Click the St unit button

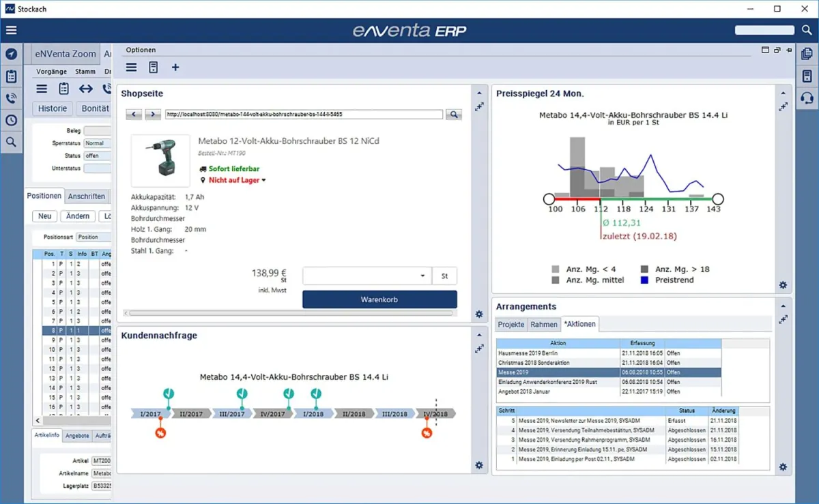click(444, 276)
